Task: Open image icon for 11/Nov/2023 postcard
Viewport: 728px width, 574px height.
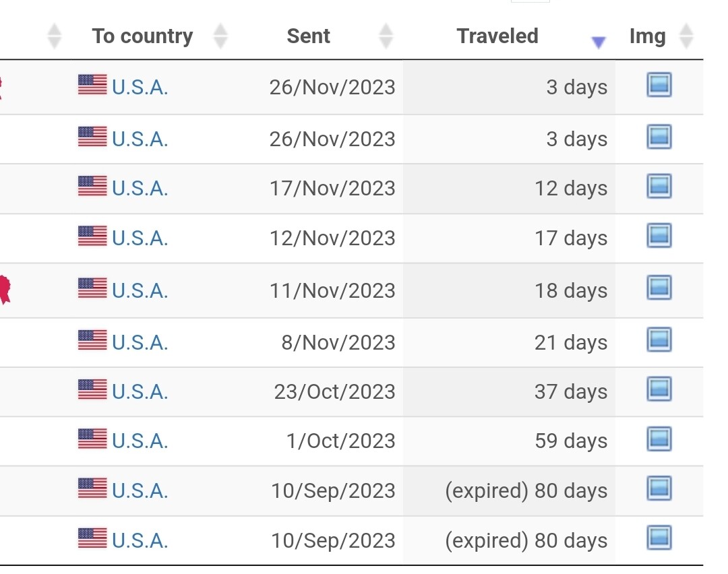Action: pyautogui.click(x=659, y=287)
